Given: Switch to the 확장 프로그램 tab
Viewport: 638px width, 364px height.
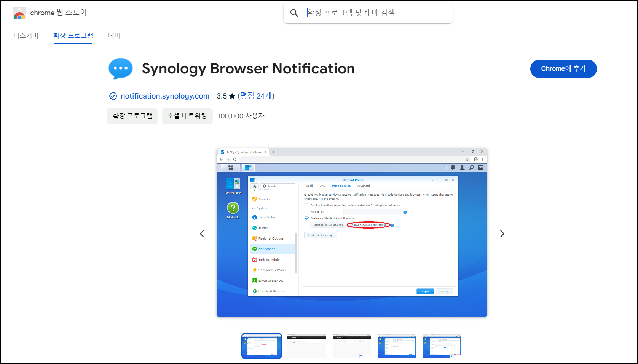Looking at the screenshot, I should [x=73, y=35].
